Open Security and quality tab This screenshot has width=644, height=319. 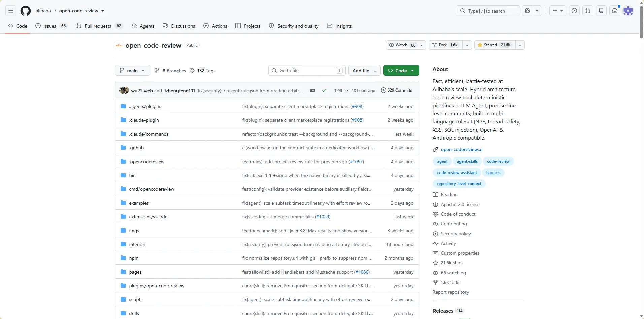tap(294, 26)
